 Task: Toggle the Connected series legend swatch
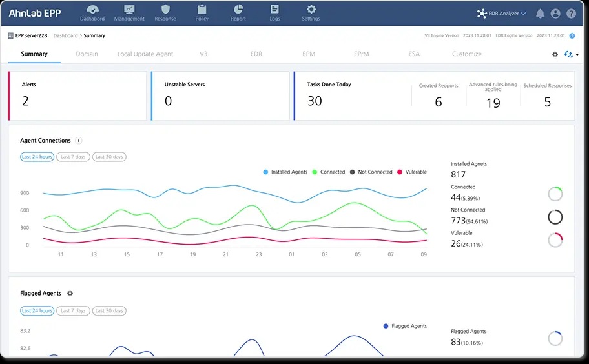pos(315,172)
